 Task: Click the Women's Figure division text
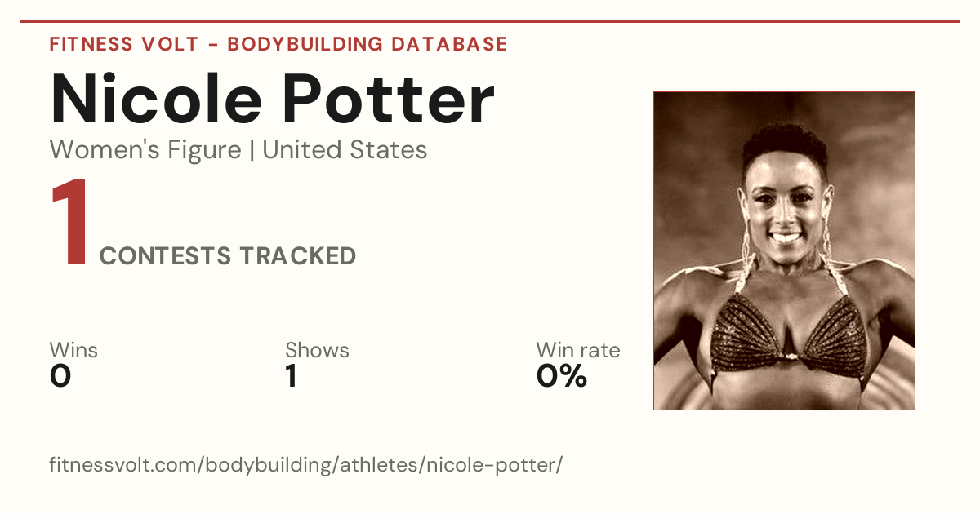pos(145,150)
